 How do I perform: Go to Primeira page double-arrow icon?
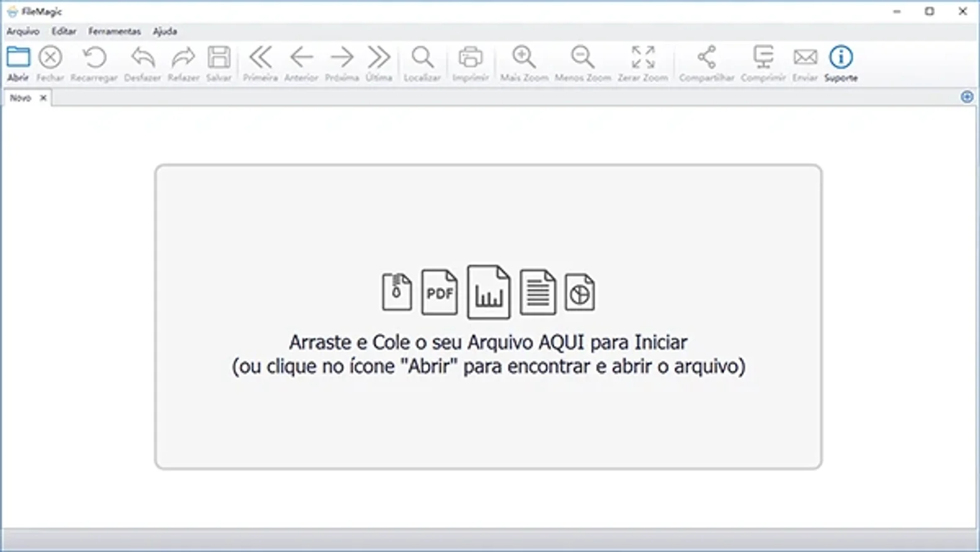click(x=261, y=57)
